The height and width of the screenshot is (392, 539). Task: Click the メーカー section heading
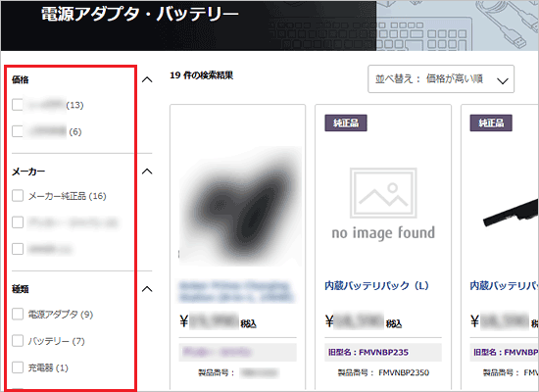28,171
